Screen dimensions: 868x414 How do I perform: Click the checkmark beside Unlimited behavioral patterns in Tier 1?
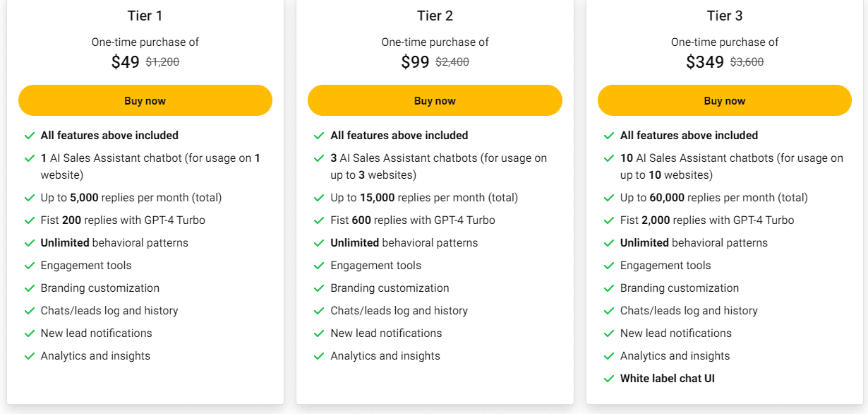(30, 242)
